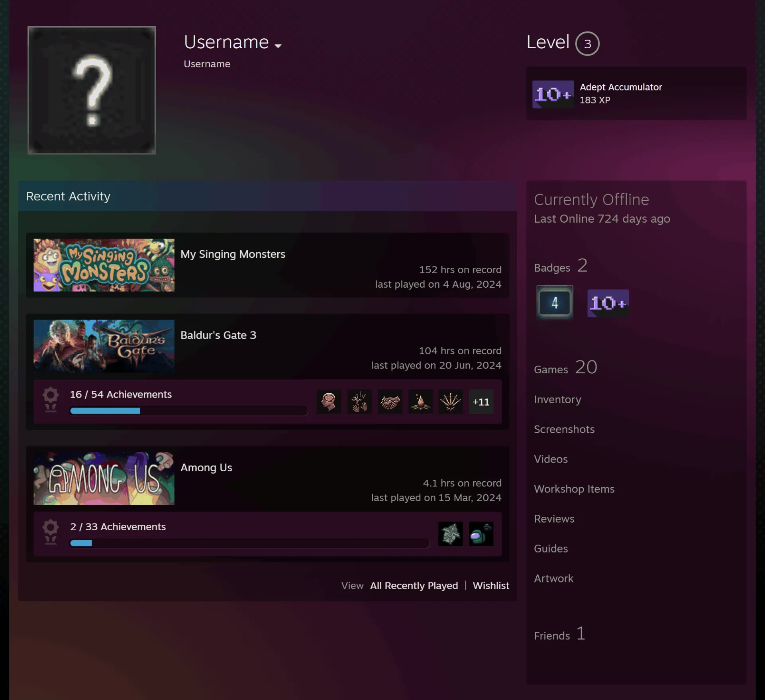Click the 10+ badge under Badges
The width and height of the screenshot is (765, 700).
608,303
